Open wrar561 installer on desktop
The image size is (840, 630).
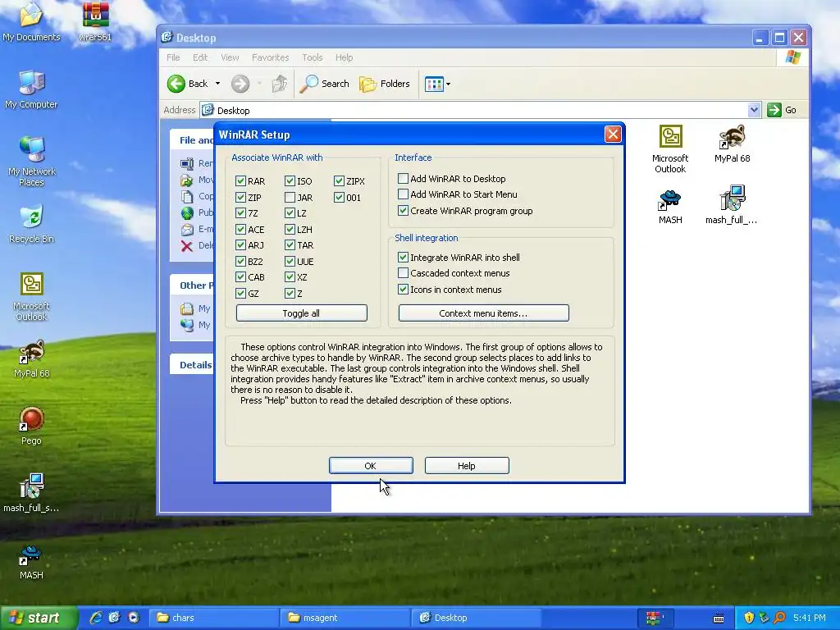click(x=95, y=21)
